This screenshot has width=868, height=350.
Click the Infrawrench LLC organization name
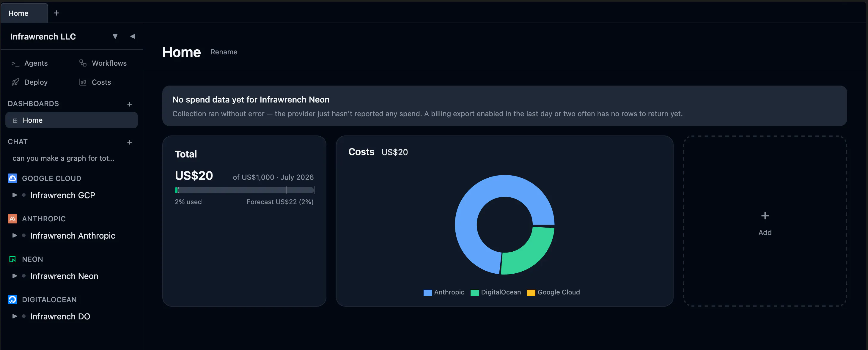click(43, 36)
